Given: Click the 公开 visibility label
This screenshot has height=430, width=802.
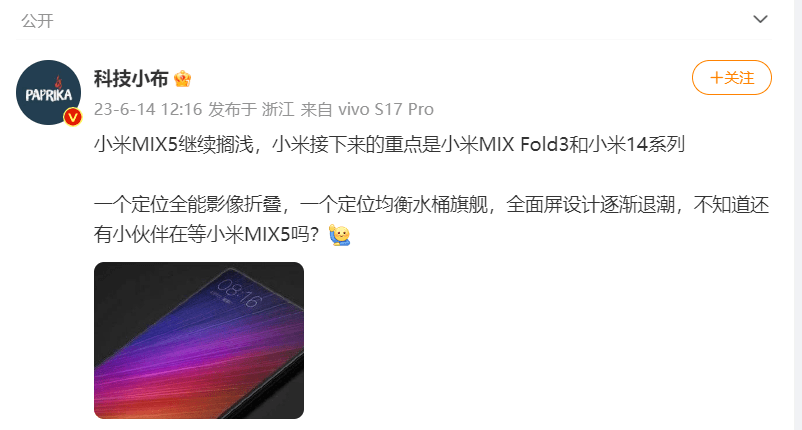Looking at the screenshot, I should click(x=37, y=20).
